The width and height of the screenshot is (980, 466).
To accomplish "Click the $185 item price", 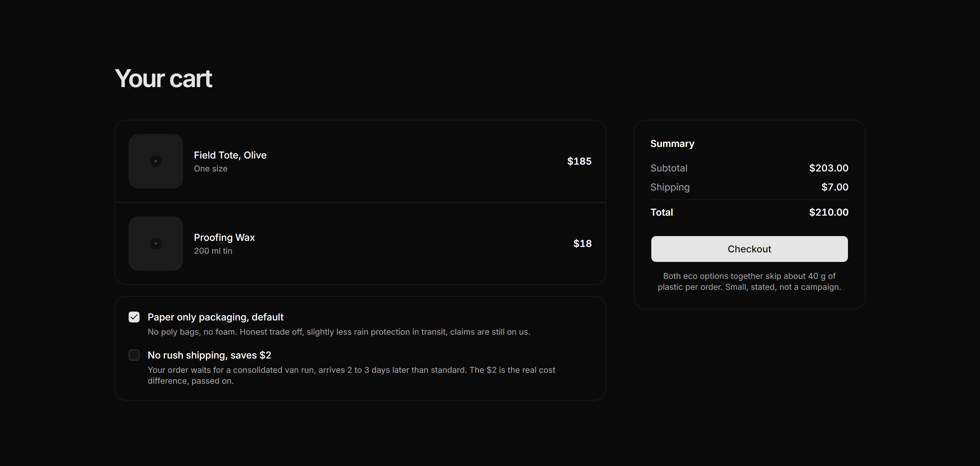I will point(579,161).
